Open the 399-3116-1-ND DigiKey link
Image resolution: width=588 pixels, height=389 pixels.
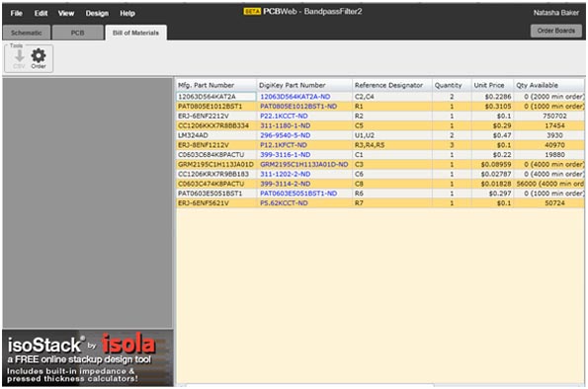[286, 155]
